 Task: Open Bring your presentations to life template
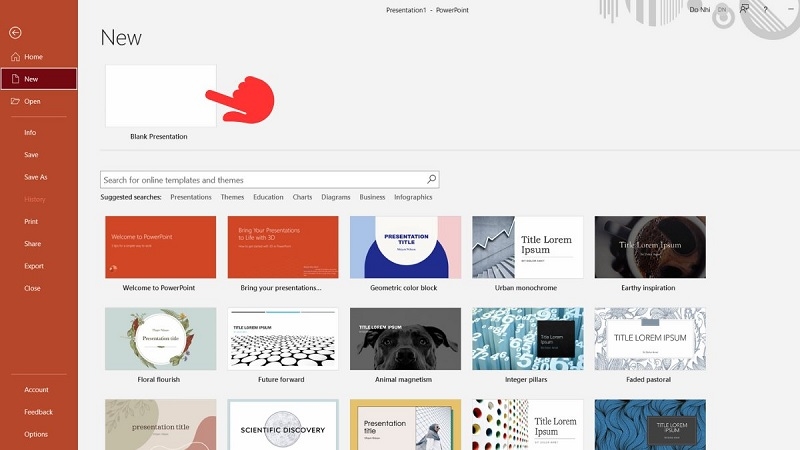(x=283, y=247)
